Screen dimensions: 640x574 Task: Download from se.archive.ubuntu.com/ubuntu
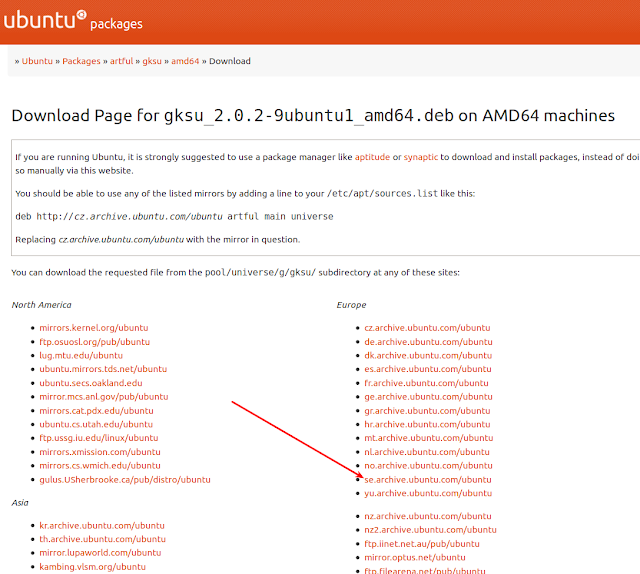428,480
